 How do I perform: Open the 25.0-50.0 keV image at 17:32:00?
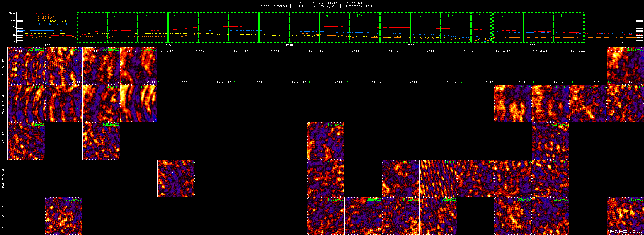(438, 178)
